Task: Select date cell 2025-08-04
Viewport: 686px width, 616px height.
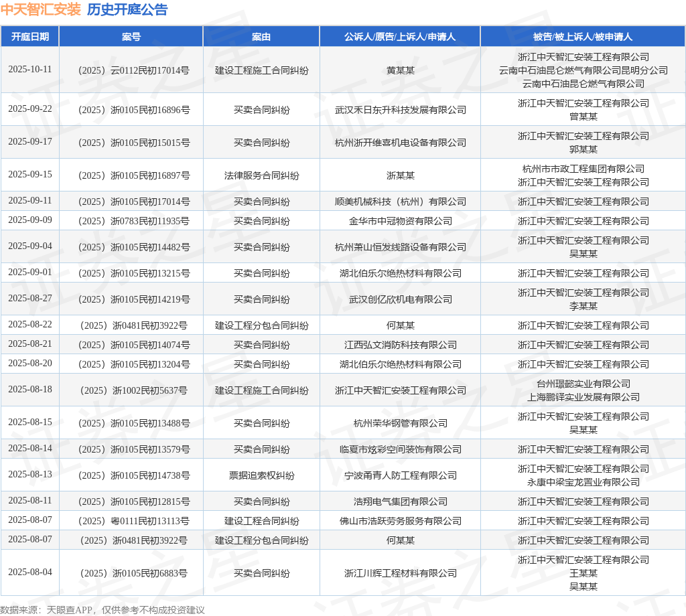Action: pos(29,572)
